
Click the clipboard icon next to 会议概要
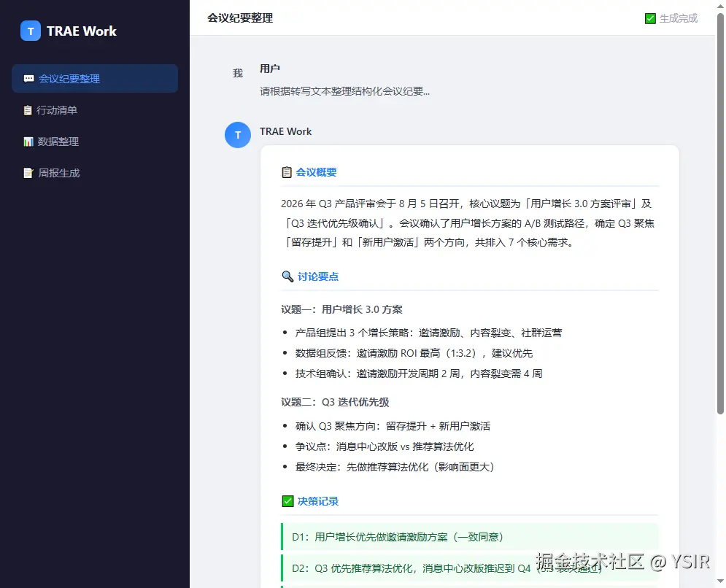287,172
